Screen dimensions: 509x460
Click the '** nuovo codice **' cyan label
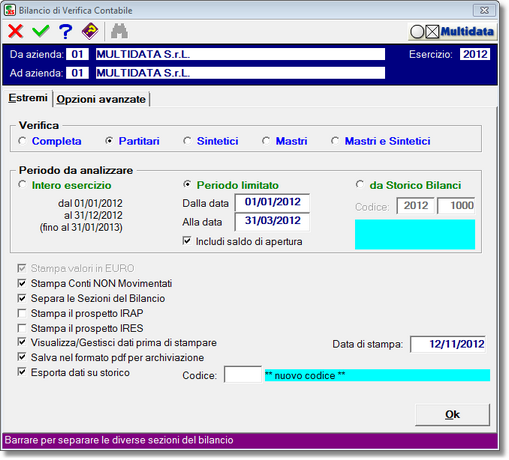coord(377,375)
